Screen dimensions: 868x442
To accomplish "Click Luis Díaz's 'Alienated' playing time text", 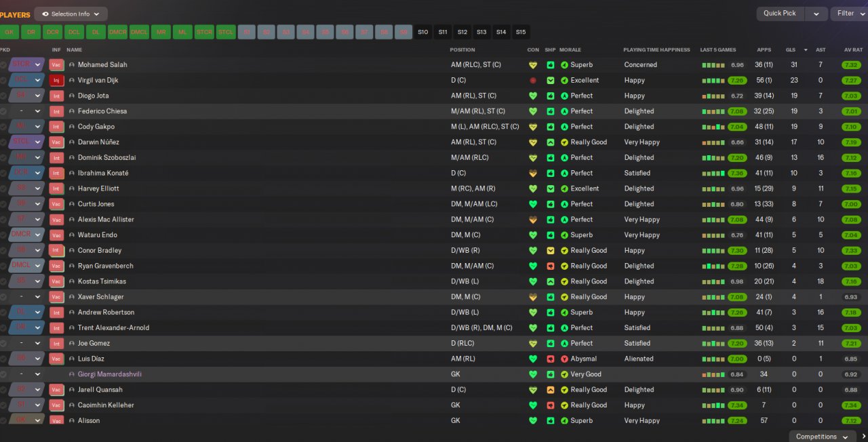I will tap(639, 359).
